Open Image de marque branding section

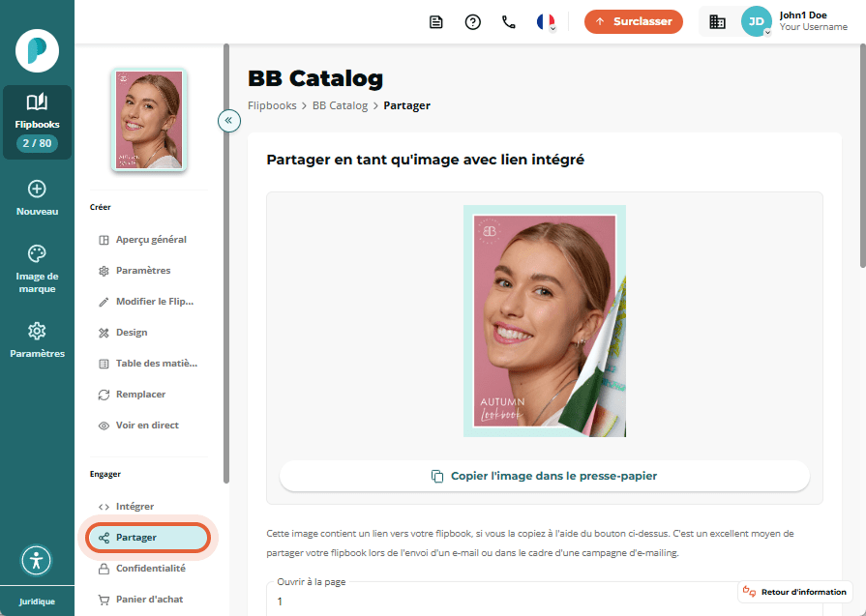point(37,269)
